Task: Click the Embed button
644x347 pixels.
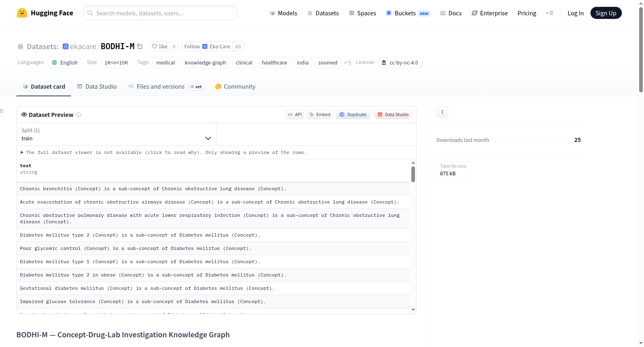Action: point(320,114)
